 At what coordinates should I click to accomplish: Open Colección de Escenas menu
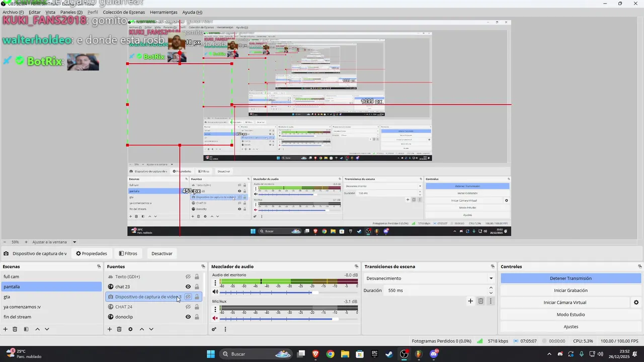124,12
